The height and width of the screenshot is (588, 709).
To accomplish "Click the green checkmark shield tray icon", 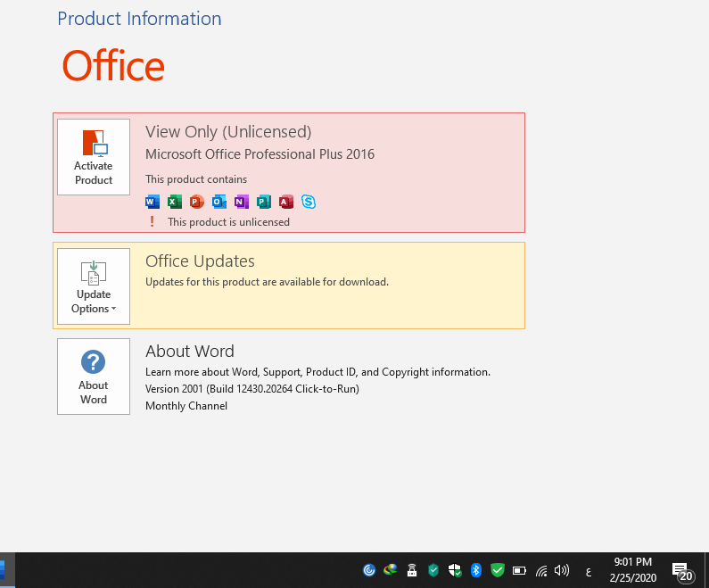I will [x=498, y=570].
